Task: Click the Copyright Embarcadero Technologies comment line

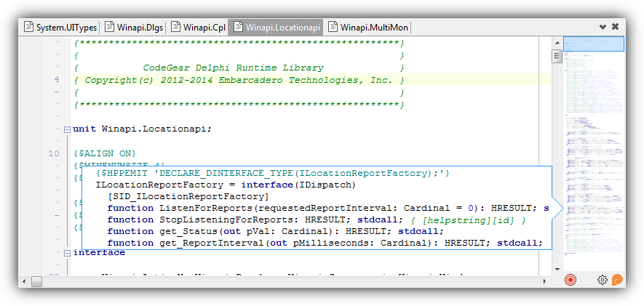Action: (x=239, y=80)
